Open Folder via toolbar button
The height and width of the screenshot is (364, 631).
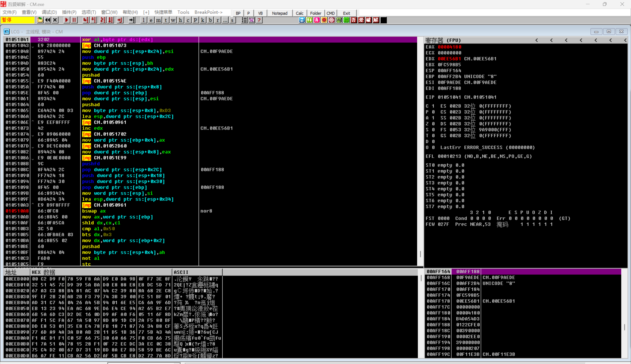[x=315, y=13]
